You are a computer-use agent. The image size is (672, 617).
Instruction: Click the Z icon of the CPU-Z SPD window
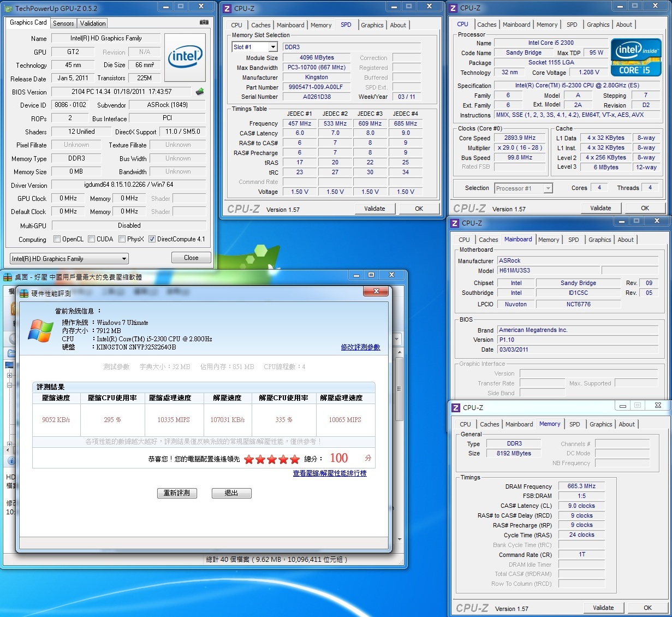point(227,8)
